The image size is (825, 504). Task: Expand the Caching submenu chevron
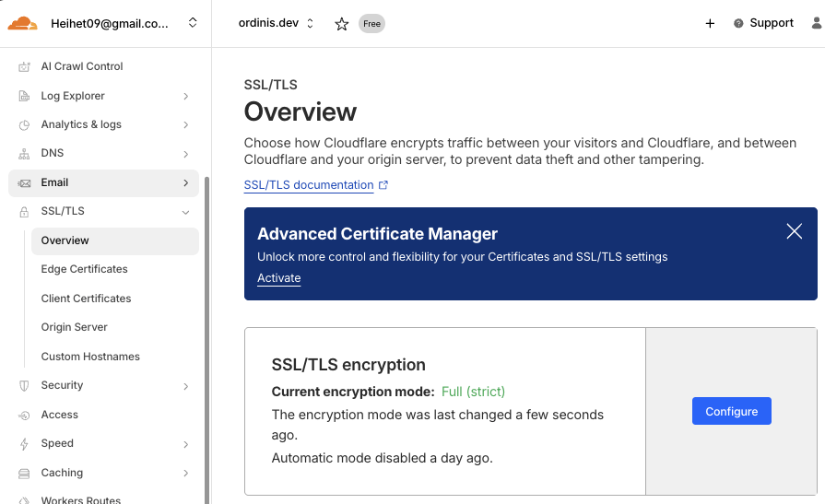186,474
